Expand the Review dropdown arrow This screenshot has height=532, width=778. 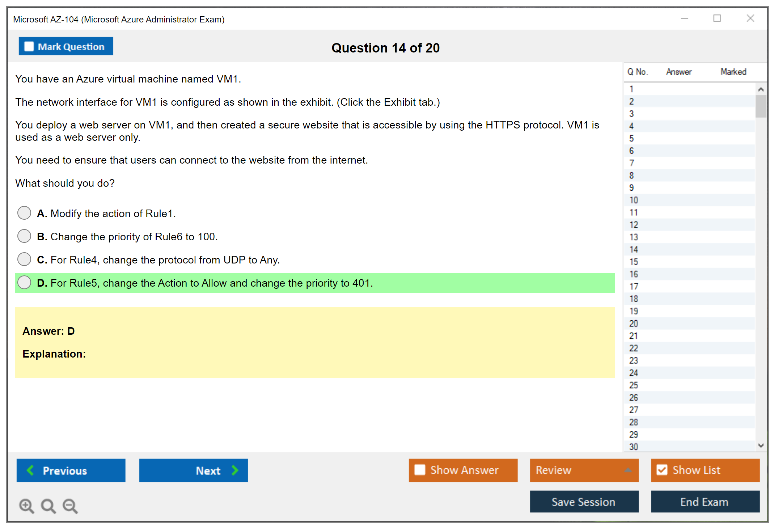tap(628, 470)
